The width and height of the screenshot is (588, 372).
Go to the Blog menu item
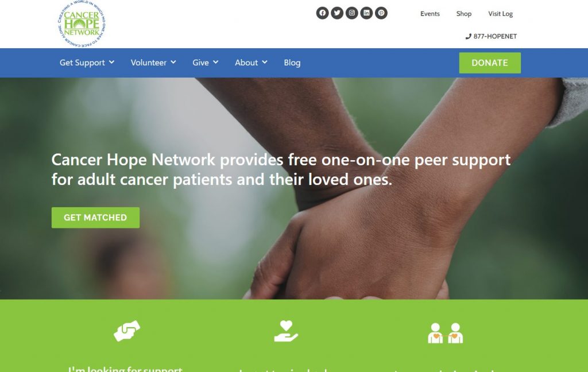[x=292, y=63]
